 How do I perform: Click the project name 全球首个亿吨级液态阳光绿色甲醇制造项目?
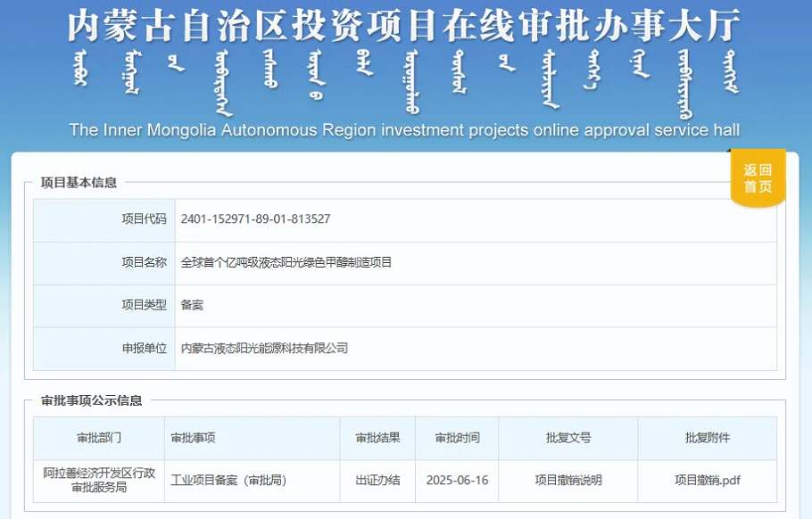286,262
